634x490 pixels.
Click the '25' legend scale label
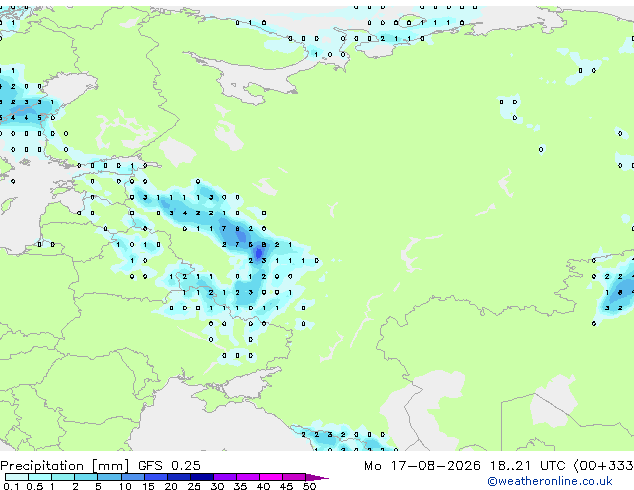(194, 486)
